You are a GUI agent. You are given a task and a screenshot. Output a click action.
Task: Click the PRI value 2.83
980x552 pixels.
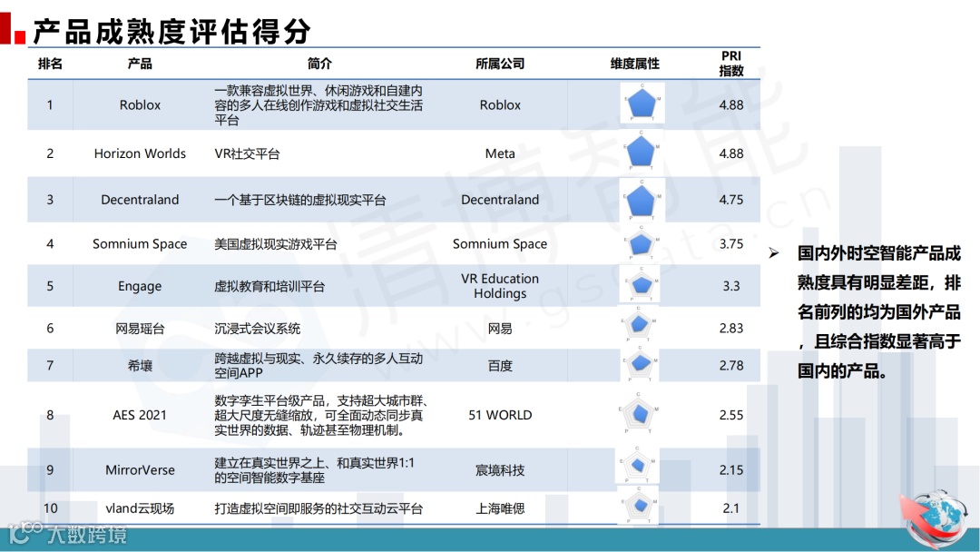pyautogui.click(x=731, y=328)
